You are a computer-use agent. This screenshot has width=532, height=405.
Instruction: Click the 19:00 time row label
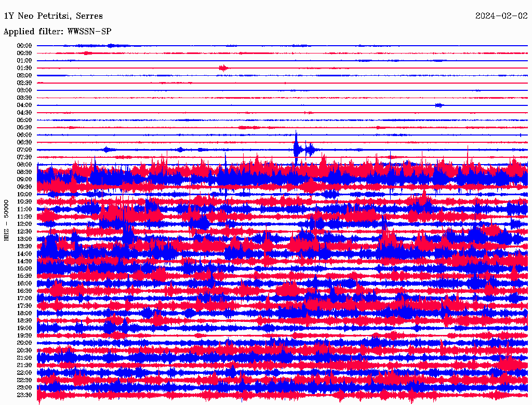tap(24, 328)
